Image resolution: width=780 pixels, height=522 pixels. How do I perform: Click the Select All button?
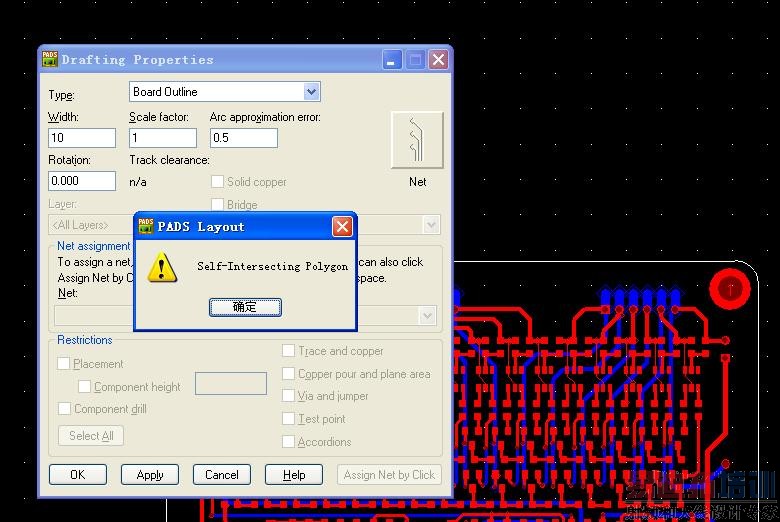click(x=91, y=436)
